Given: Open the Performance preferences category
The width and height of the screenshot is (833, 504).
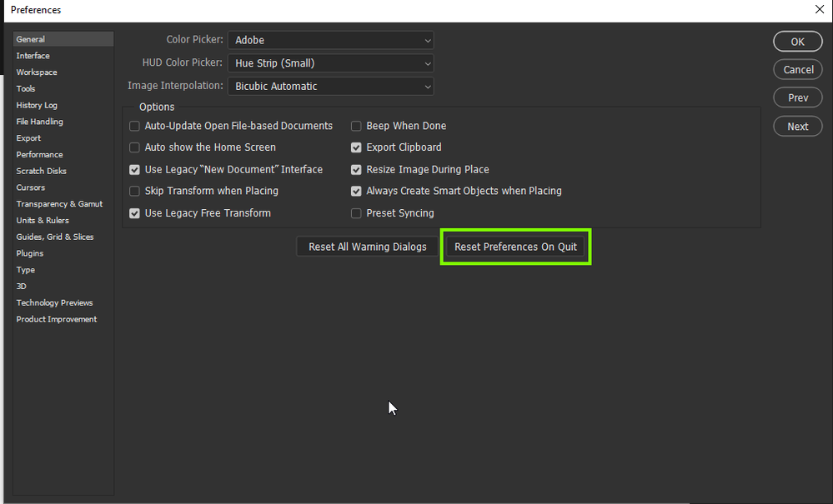Looking at the screenshot, I should 39,154.
